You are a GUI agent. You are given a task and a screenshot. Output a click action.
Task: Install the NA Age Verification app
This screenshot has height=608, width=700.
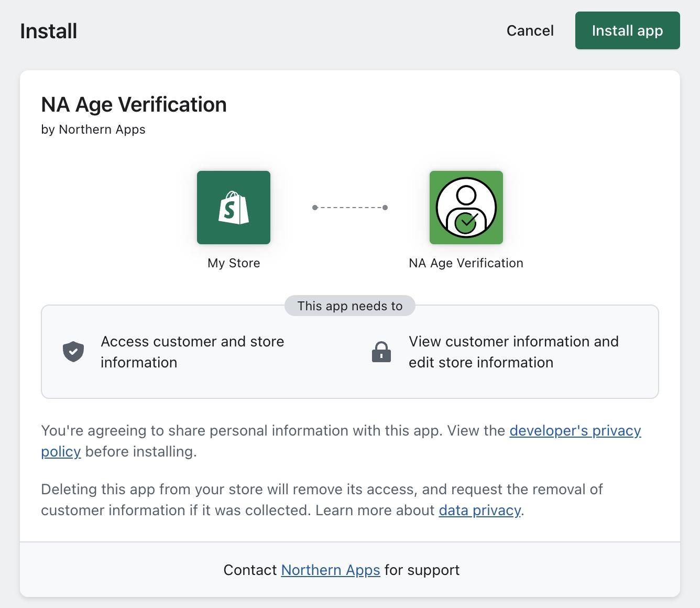(627, 30)
